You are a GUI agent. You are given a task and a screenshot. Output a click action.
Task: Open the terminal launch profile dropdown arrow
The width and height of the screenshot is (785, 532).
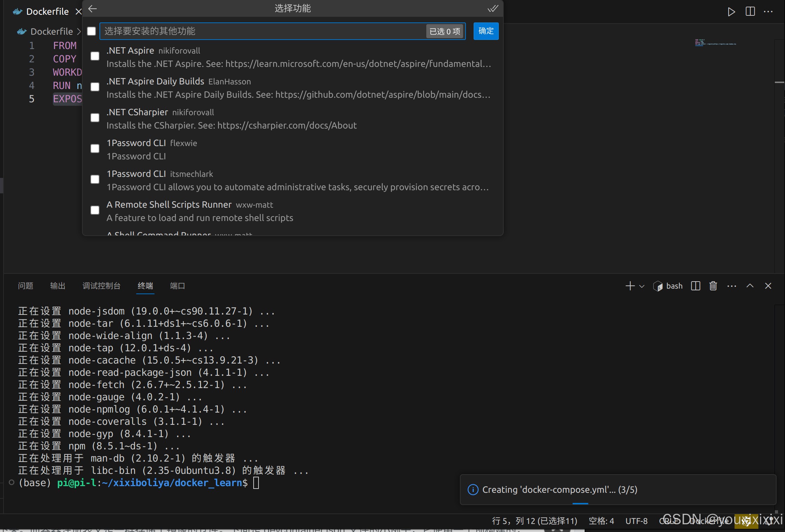point(642,286)
